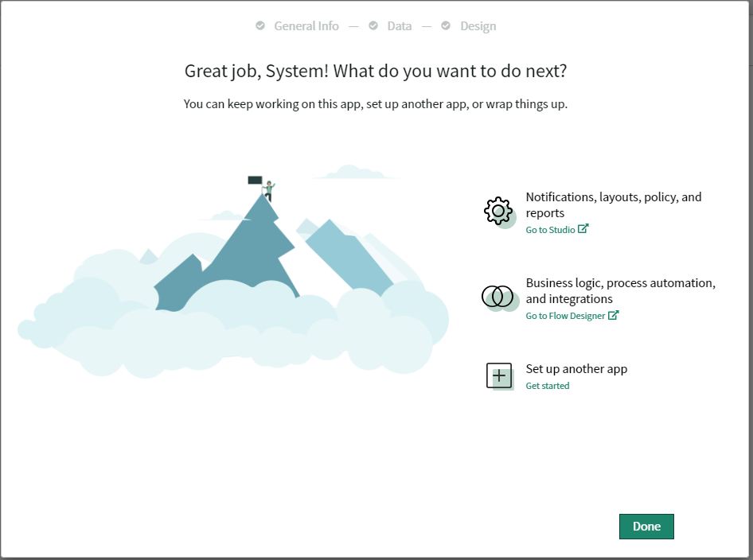Click the plus box icon for another app
This screenshot has height=560, width=753.
click(x=499, y=375)
